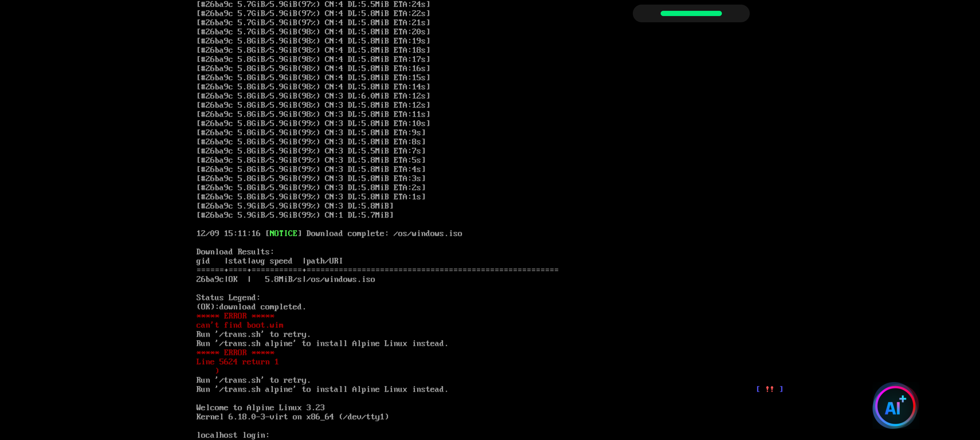Viewport: 980px width, 440px height.
Task: Click the ERROR heading above boot.wim message
Action: 235,316
